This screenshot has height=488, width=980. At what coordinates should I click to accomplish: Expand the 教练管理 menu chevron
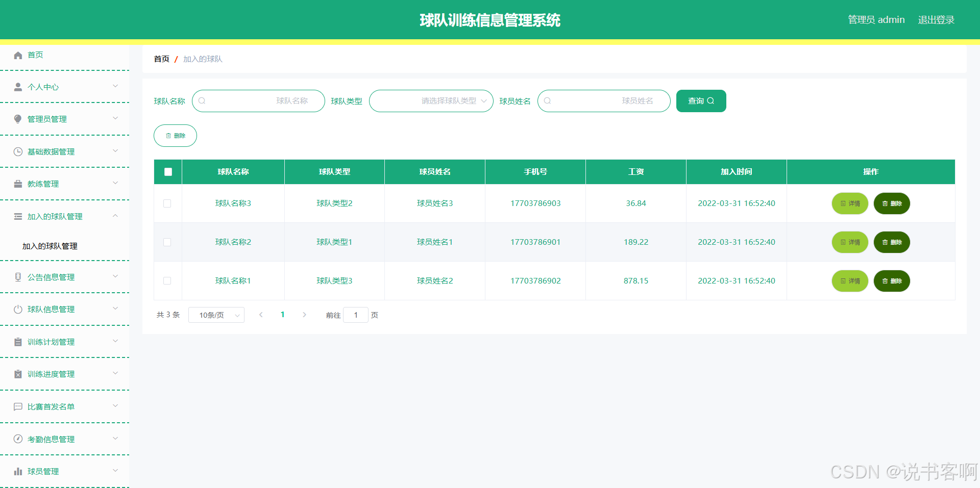tap(115, 183)
